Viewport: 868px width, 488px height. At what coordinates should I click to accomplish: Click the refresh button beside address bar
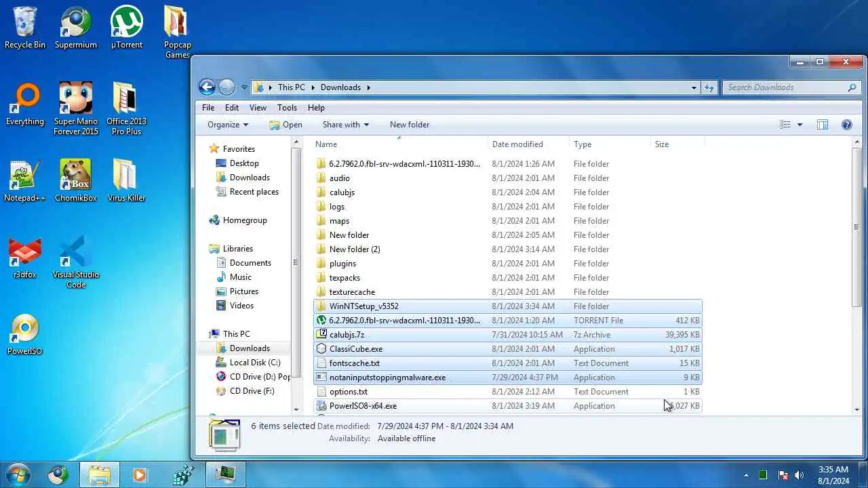709,87
